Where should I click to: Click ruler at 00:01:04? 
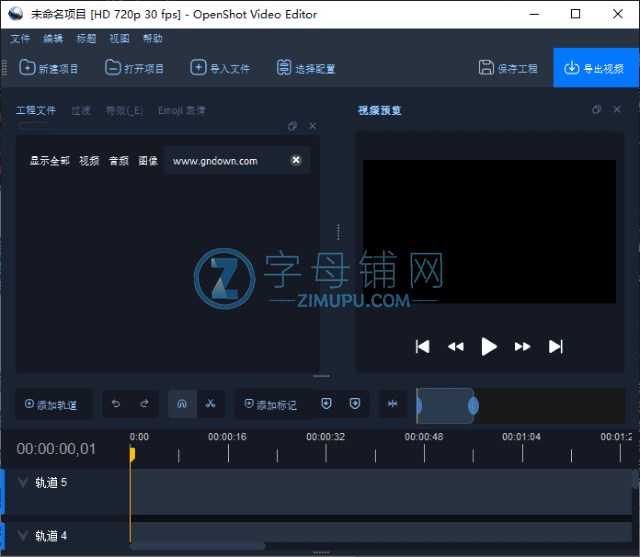tap(522, 437)
